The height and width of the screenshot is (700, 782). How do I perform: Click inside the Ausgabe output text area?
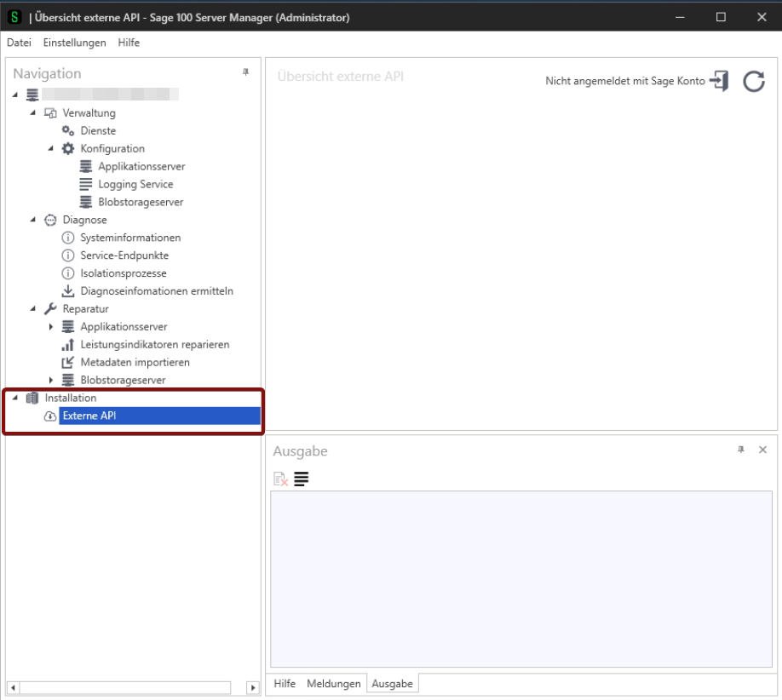pyautogui.click(x=521, y=579)
